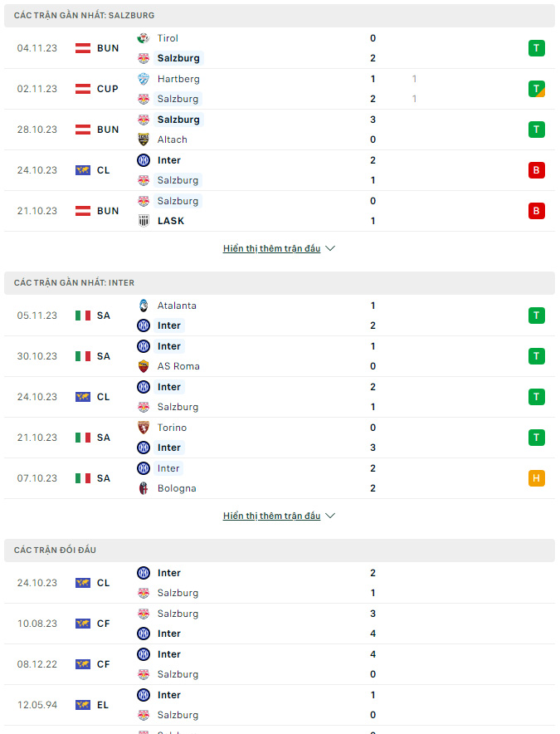The width and height of the screenshot is (560, 734).
Task: Click the AS Roma team crest
Action: (144, 366)
